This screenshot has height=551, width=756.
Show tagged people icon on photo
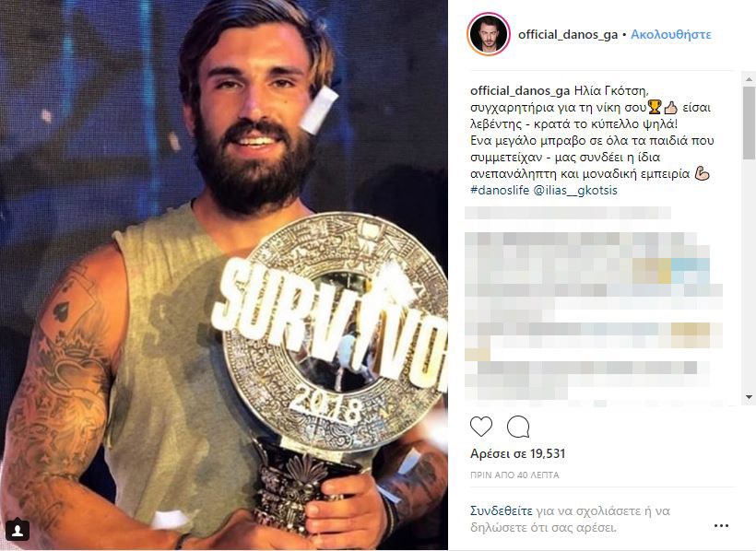click(18, 530)
